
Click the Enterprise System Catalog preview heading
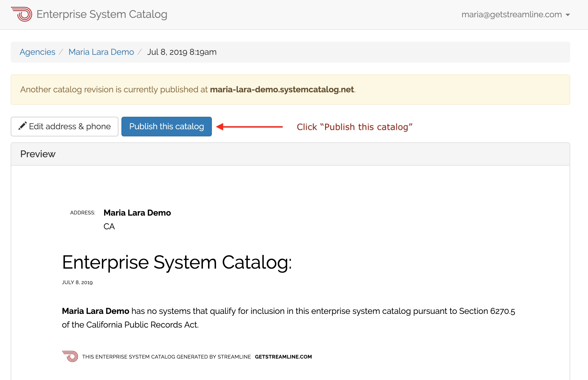point(177,262)
